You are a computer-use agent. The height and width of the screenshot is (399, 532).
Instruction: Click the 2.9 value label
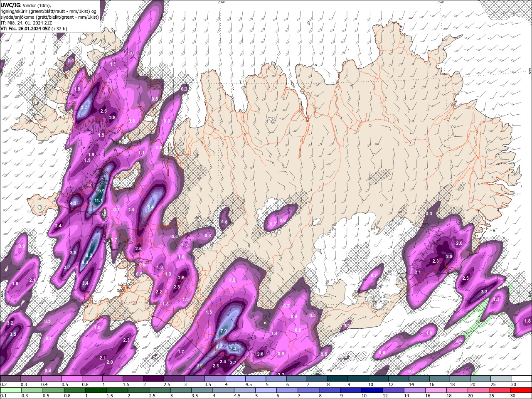[x=449, y=257]
